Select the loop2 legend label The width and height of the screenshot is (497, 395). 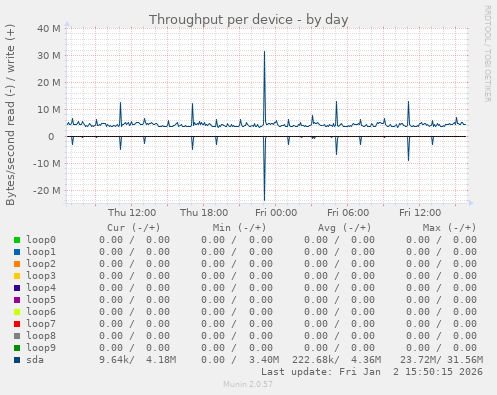click(41, 264)
